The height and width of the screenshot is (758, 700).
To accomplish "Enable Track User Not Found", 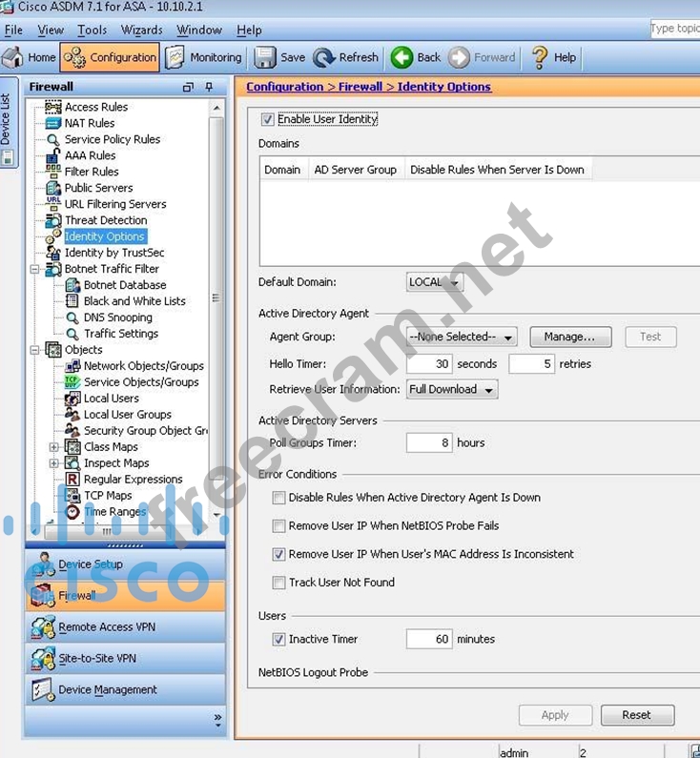I will click(279, 583).
